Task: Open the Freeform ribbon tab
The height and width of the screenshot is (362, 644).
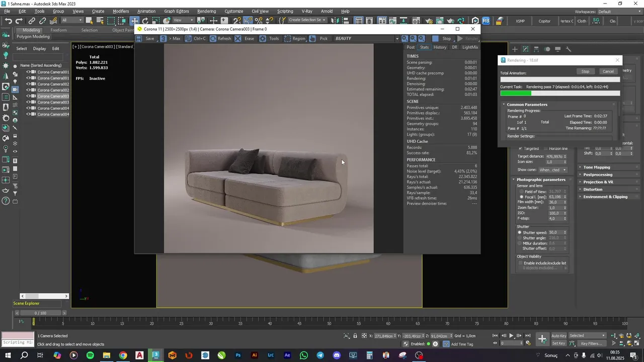Action: [58, 30]
